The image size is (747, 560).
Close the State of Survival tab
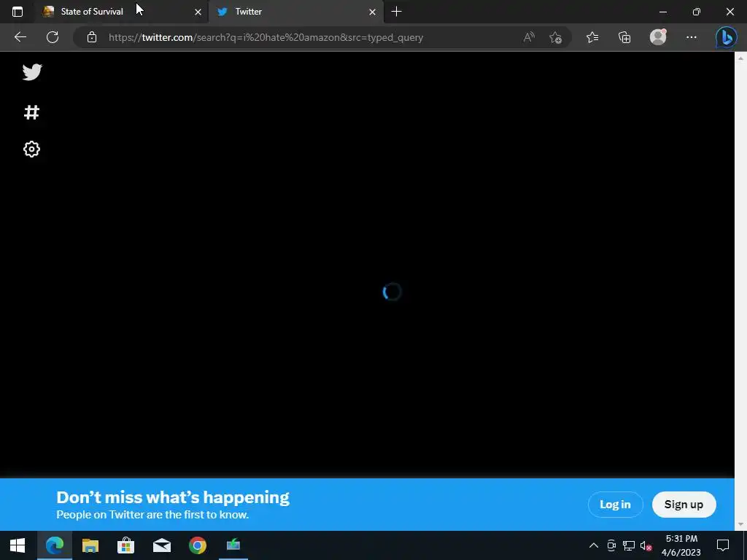pos(198,12)
